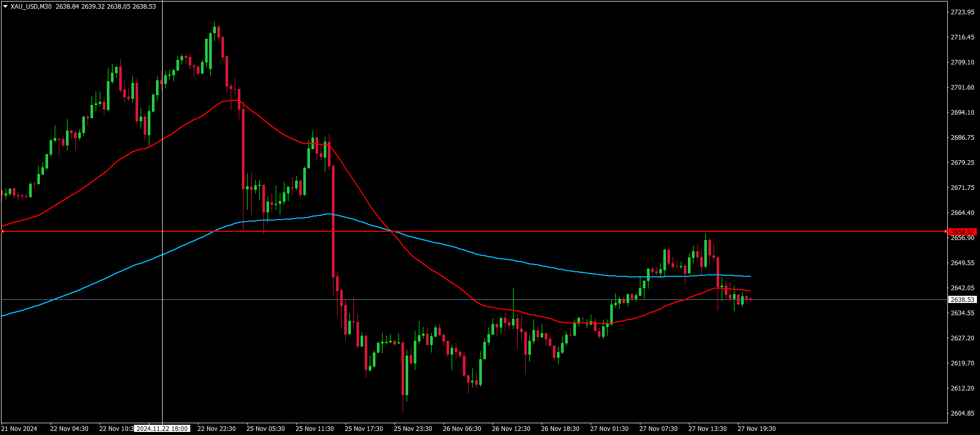Click the 2627.20 price scale label

pyautogui.click(x=962, y=338)
